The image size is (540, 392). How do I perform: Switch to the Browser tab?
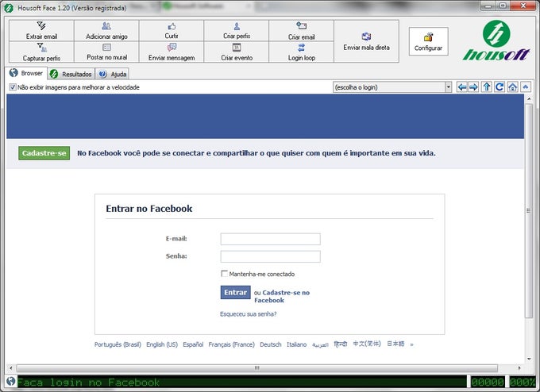26,73
